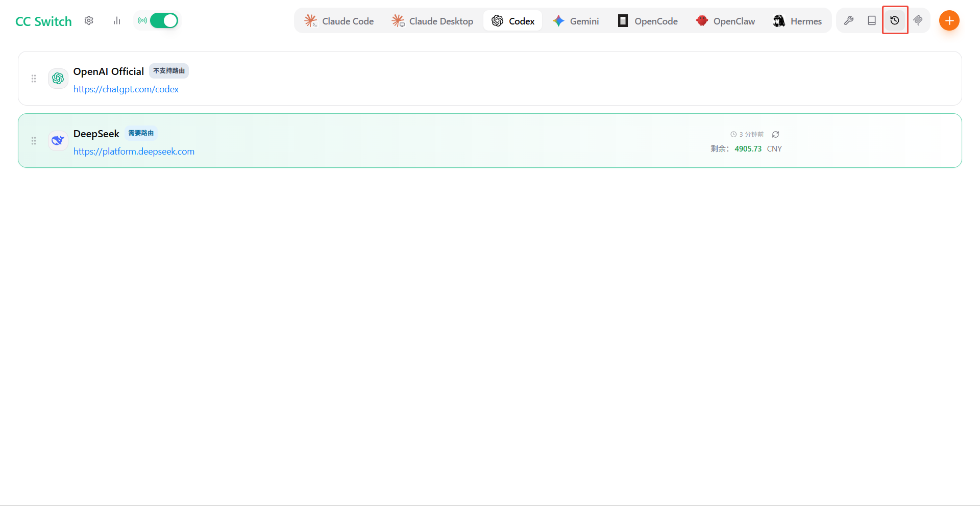980x506 pixels.
Task: Open the usage statistics bar-chart icon
Action: [117, 20]
